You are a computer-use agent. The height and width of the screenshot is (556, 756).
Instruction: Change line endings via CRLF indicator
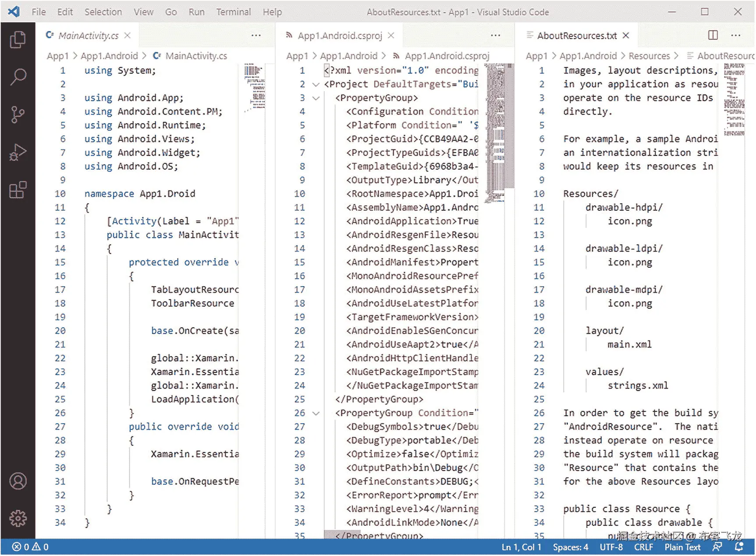pos(644,547)
